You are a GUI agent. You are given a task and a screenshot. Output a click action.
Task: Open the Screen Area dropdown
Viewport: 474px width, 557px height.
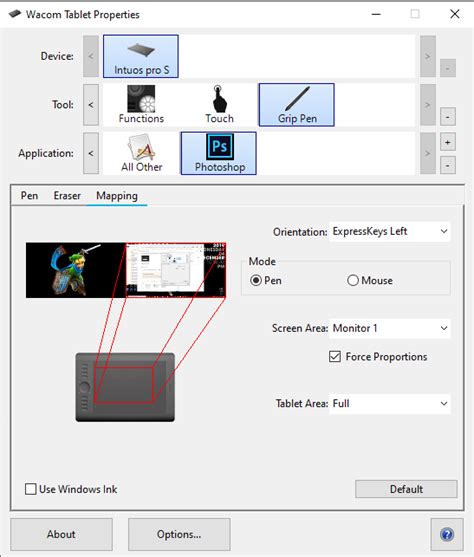pos(389,328)
